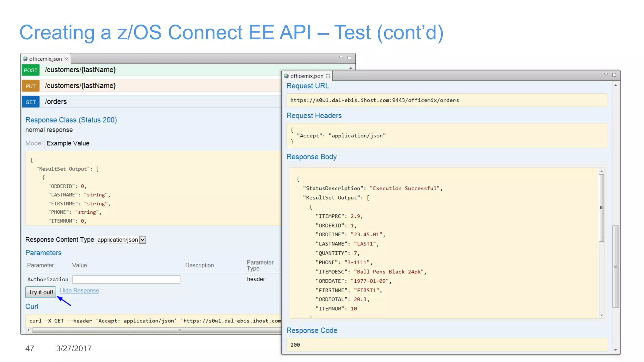The height and width of the screenshot is (362, 644).
Task: Maximize the front editor pane
Action: coord(614,75)
